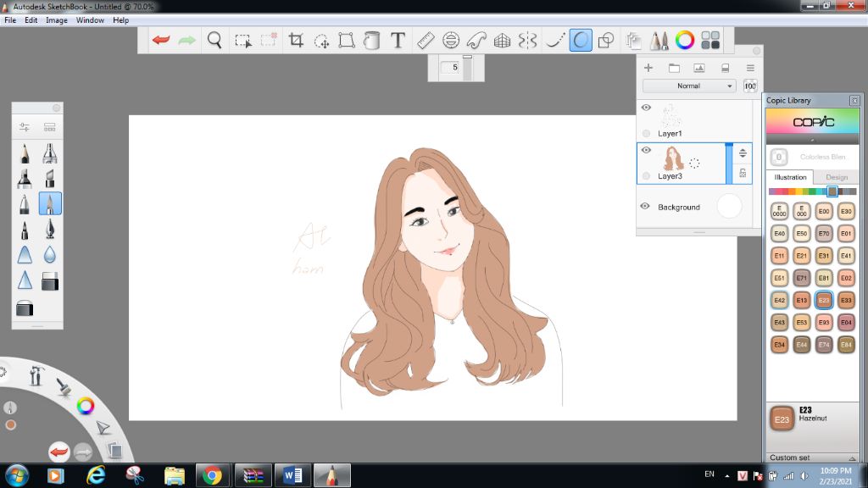The image size is (868, 488).
Task: Open the Help menu
Action: 120,20
